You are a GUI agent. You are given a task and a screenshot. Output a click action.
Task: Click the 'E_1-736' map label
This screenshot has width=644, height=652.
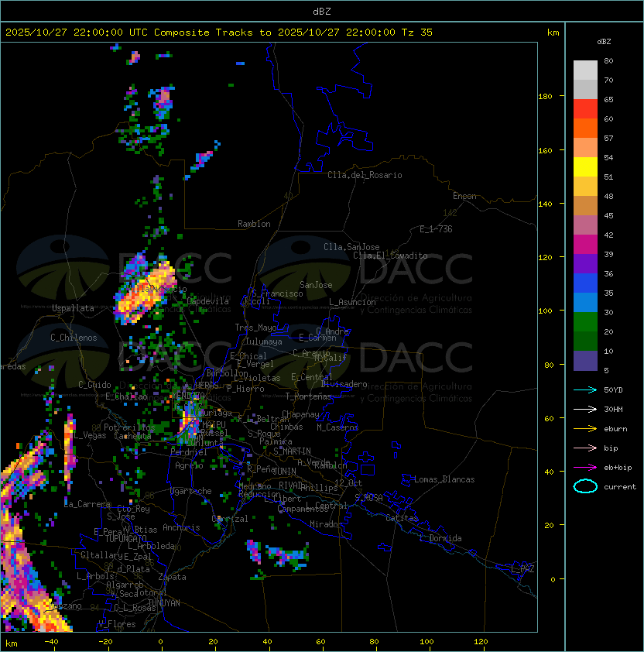pos(436,229)
